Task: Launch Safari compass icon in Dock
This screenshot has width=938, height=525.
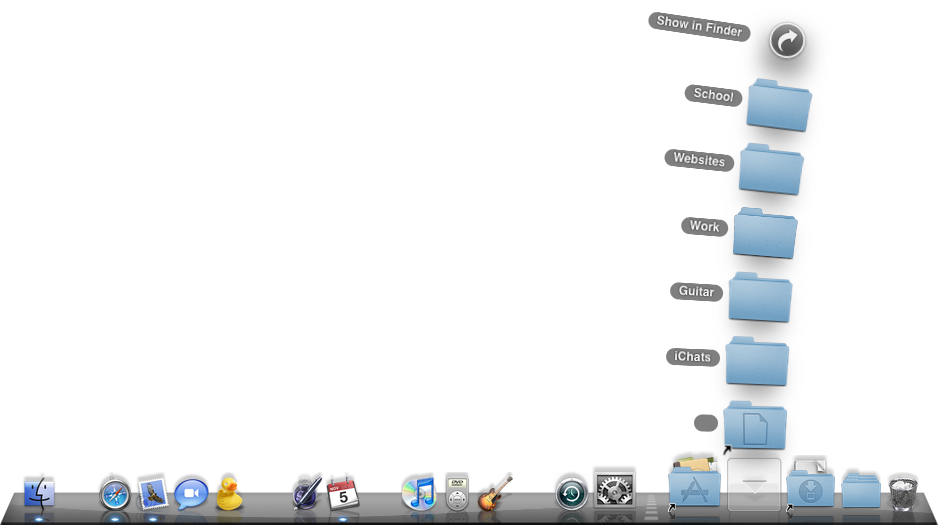Action: pos(115,495)
